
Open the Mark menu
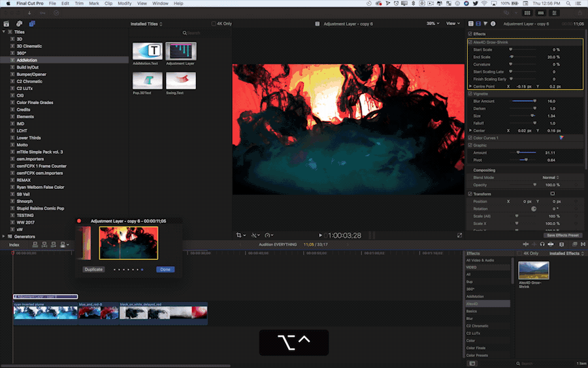pyautogui.click(x=94, y=3)
